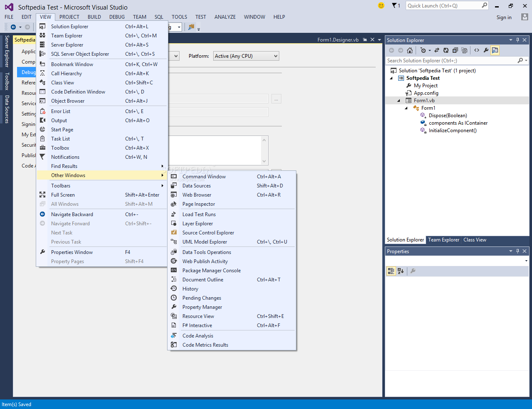Choose SQL Server Object Explorer entry
The image size is (532, 409).
click(102, 54)
